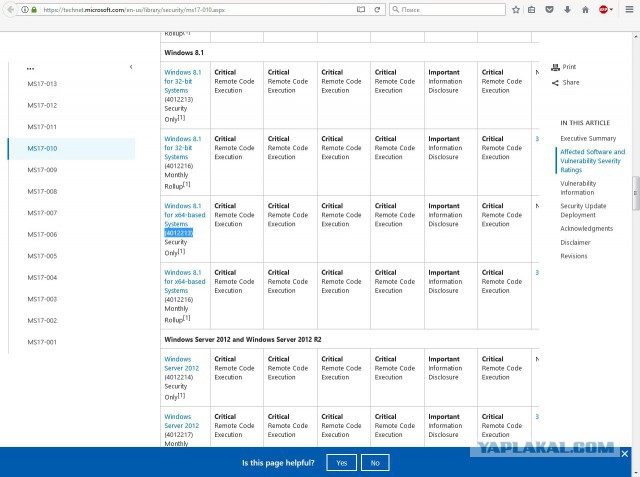
Task: Click the green padlock security icon
Action: tap(34, 9)
